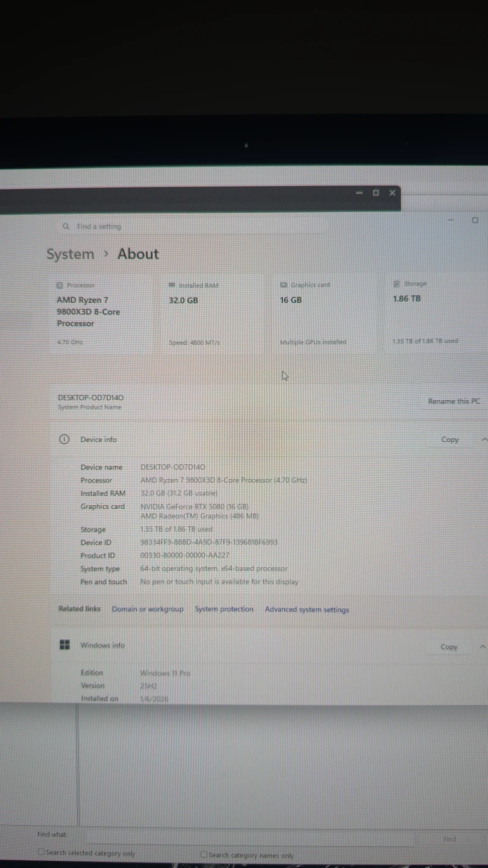The width and height of the screenshot is (488, 868).
Task: Select the Device name value DESKTOP-OD7D140
Action: 173,467
